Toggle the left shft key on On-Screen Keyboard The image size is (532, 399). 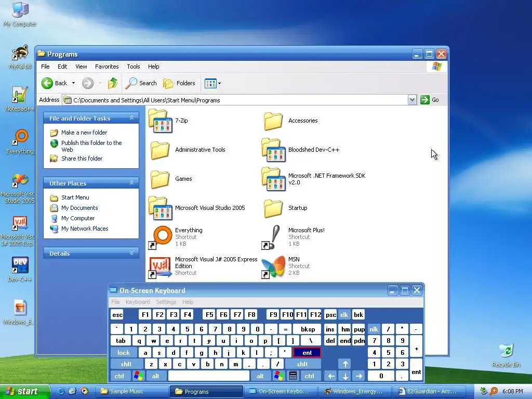[126, 364]
